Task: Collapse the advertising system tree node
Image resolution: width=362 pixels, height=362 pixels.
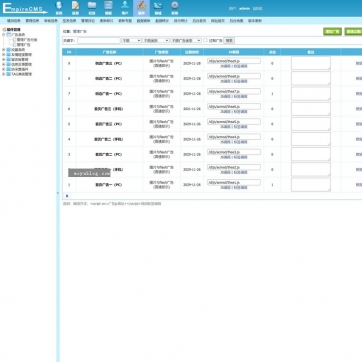Action: 4,34
